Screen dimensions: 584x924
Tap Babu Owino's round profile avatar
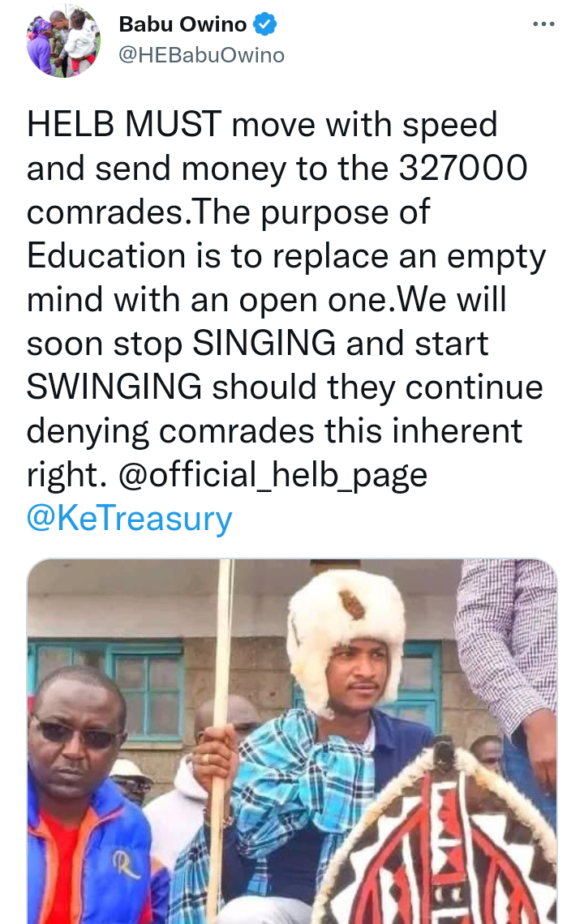point(63,41)
